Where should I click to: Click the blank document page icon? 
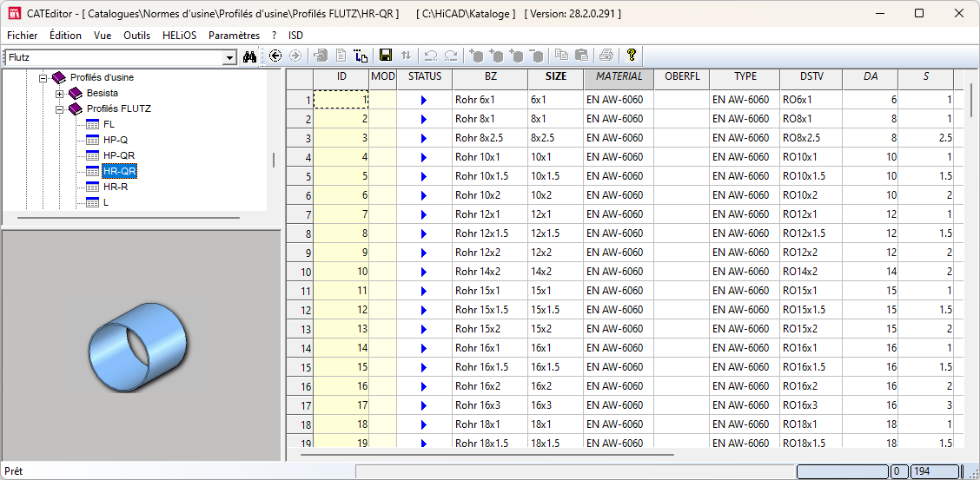click(x=341, y=56)
